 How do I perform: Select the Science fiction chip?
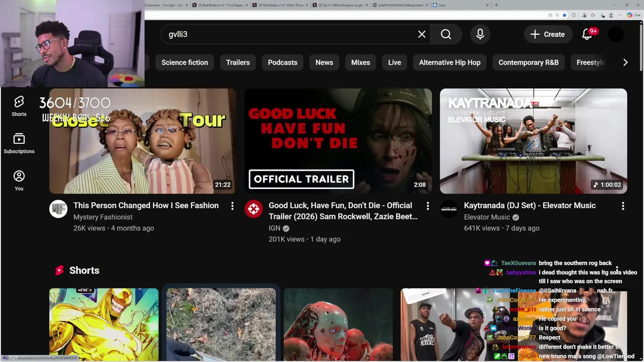185,62
